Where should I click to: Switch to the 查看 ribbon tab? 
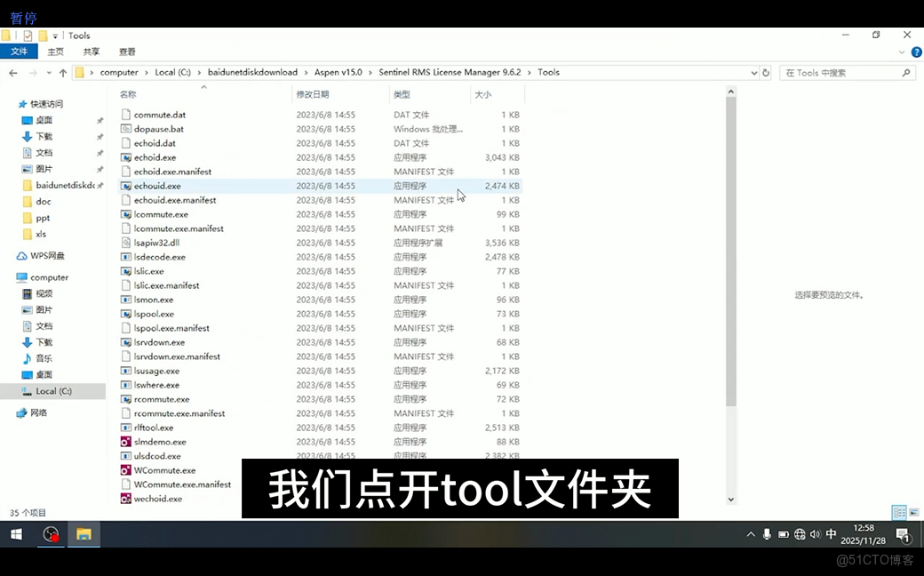click(x=126, y=52)
